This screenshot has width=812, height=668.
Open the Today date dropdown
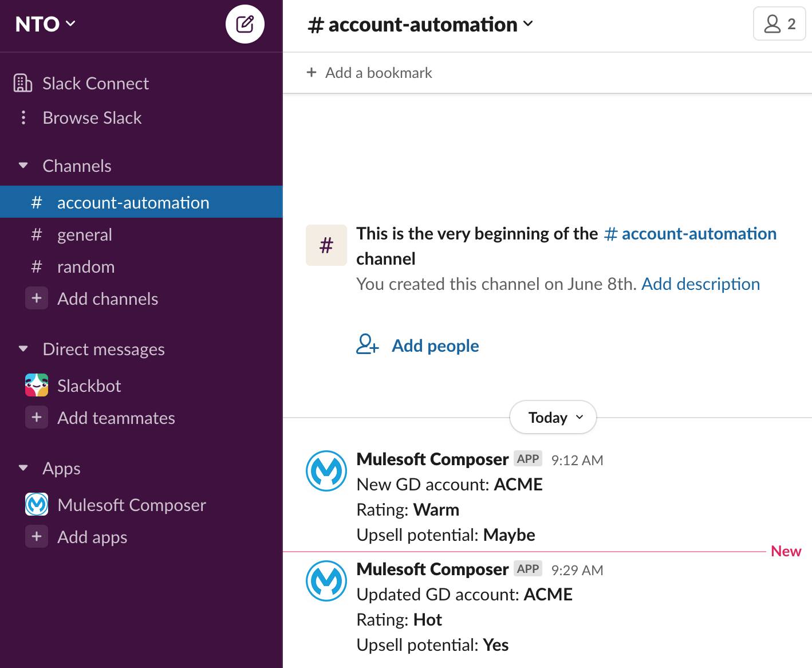point(553,417)
